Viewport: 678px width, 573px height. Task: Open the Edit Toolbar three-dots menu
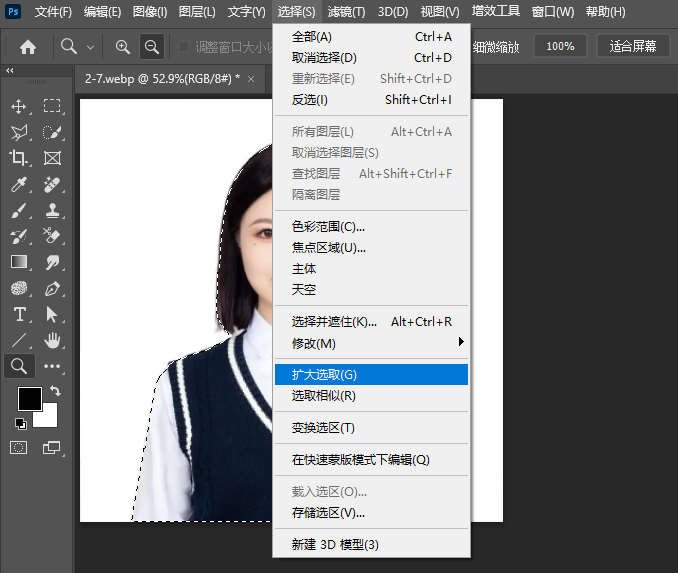pyautogui.click(x=52, y=366)
